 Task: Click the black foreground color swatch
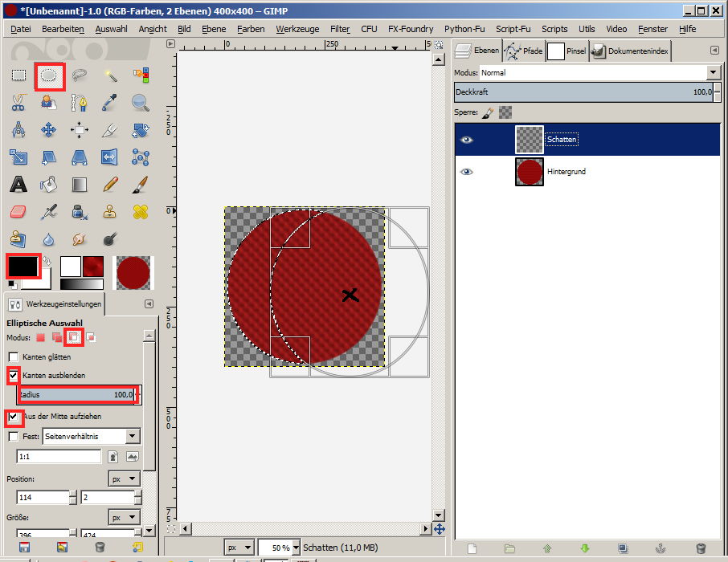pos(22,267)
